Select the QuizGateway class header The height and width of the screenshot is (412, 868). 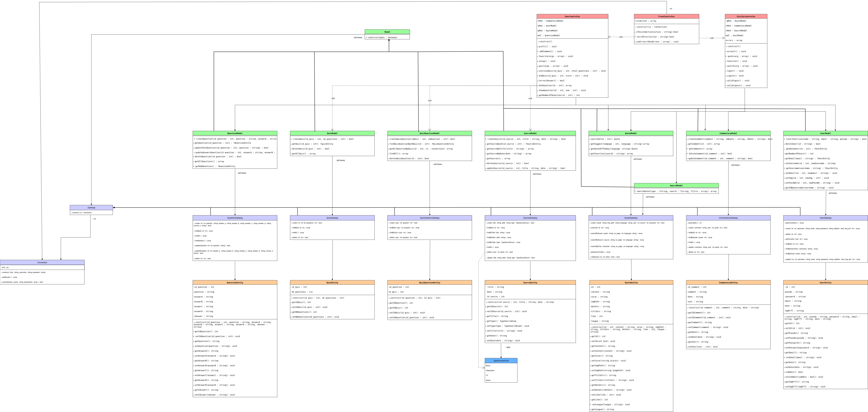tap(332, 218)
